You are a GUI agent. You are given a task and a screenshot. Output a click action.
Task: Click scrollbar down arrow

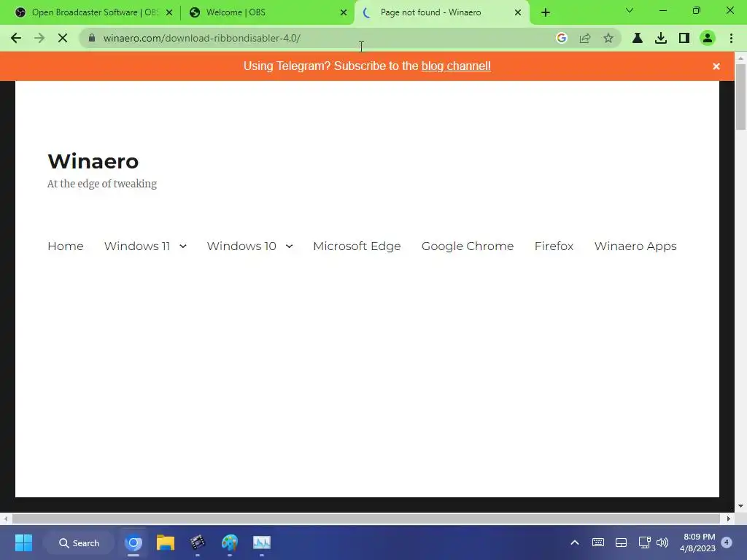tap(740, 506)
